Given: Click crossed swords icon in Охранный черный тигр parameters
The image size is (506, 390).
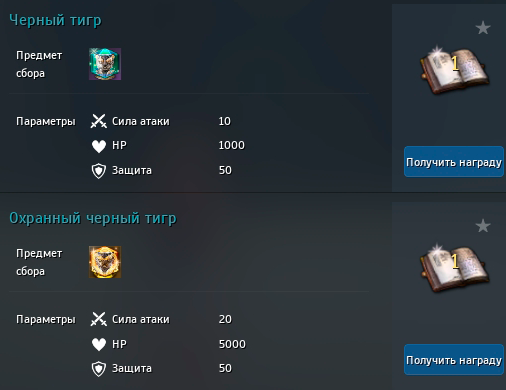Looking at the screenshot, I should pyautogui.click(x=99, y=319).
